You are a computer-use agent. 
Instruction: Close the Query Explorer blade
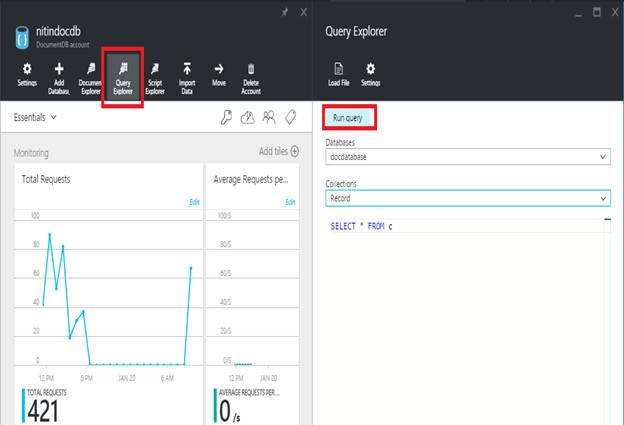coord(615,12)
